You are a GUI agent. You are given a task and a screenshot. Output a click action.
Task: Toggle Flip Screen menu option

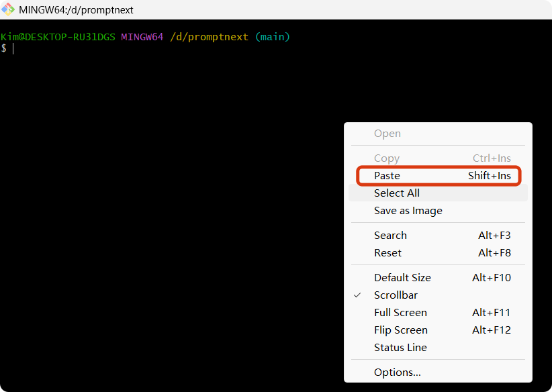click(439, 330)
